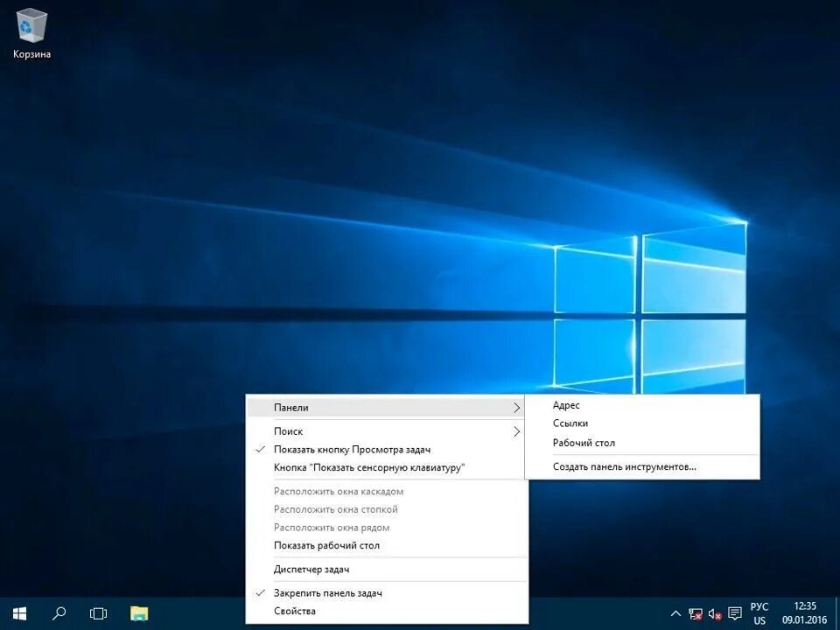Viewport: 840px width, 630px height.
Task: Select the Панели menu entry
Action: tap(385, 408)
